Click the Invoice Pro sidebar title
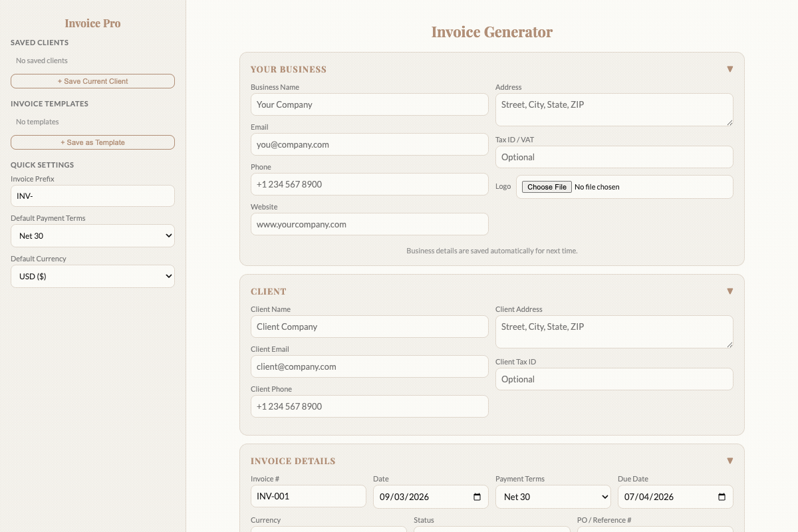This screenshot has height=532, width=798. point(92,23)
